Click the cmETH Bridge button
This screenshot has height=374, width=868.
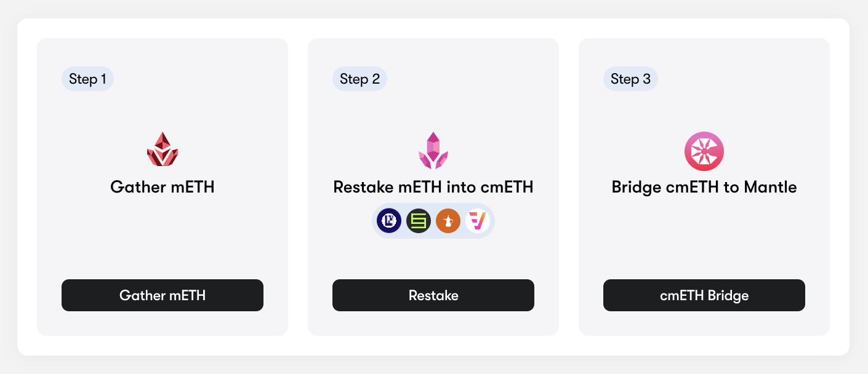(704, 295)
